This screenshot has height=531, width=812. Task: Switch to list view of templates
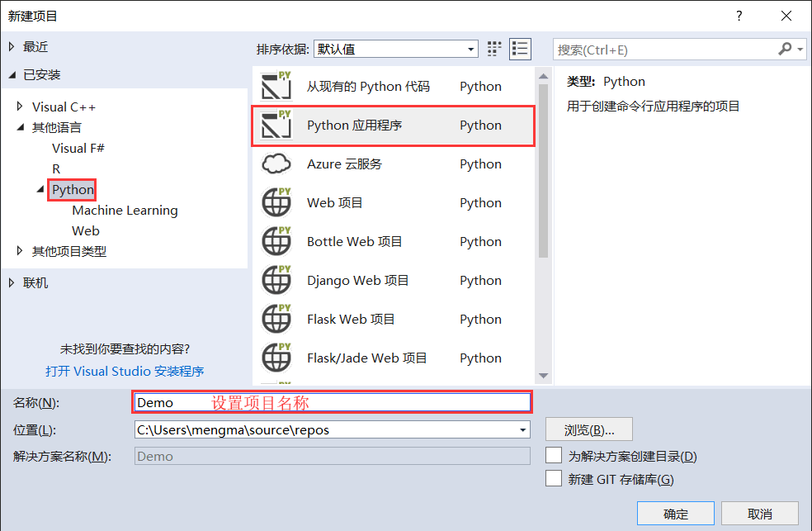click(520, 49)
